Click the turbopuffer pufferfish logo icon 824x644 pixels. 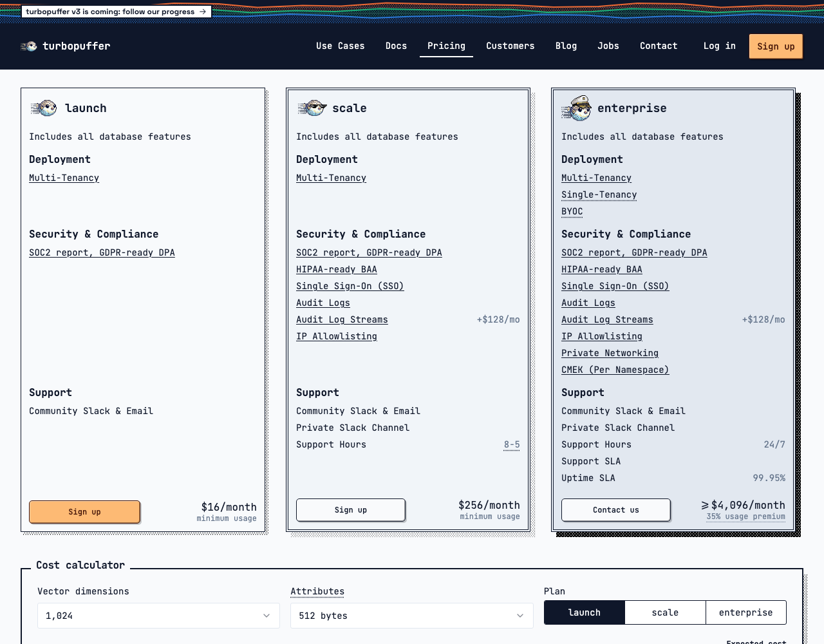click(29, 46)
